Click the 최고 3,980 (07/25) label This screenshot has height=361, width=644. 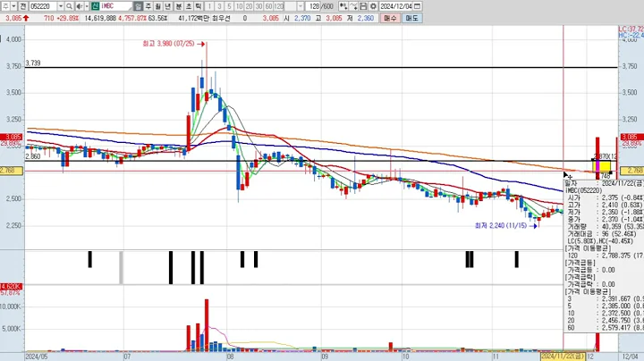click(x=168, y=44)
